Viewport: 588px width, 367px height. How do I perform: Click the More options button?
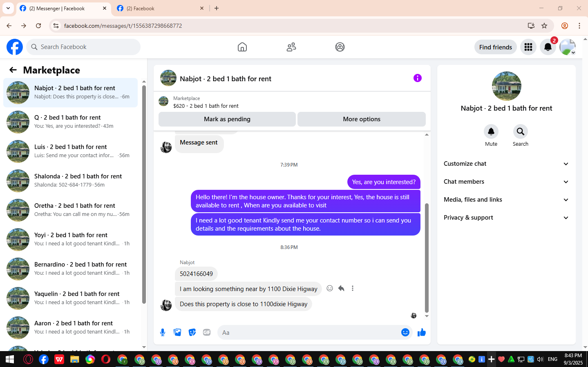pos(362,119)
